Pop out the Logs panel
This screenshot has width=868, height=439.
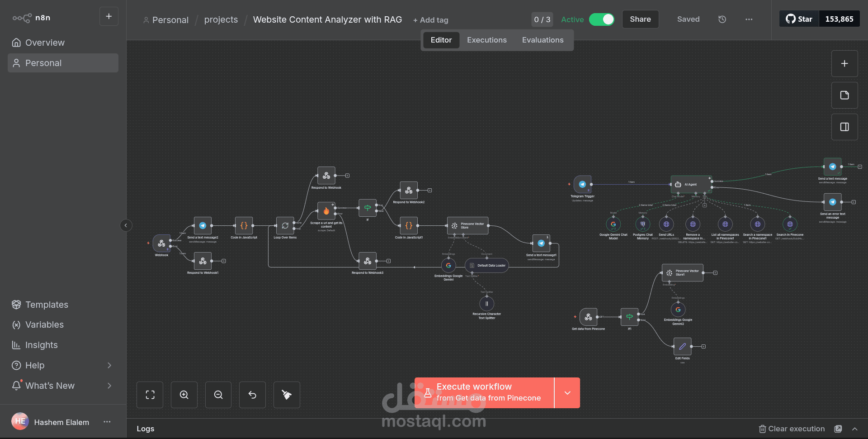tap(838, 429)
